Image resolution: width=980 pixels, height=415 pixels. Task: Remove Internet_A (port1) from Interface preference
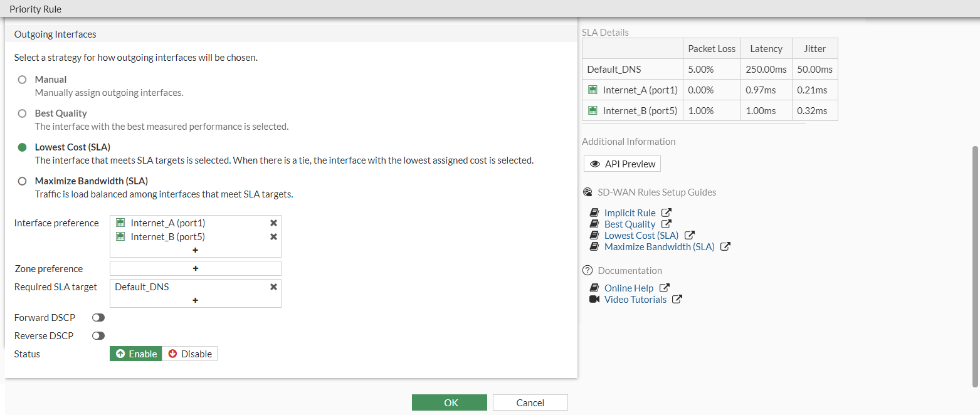[x=273, y=223]
